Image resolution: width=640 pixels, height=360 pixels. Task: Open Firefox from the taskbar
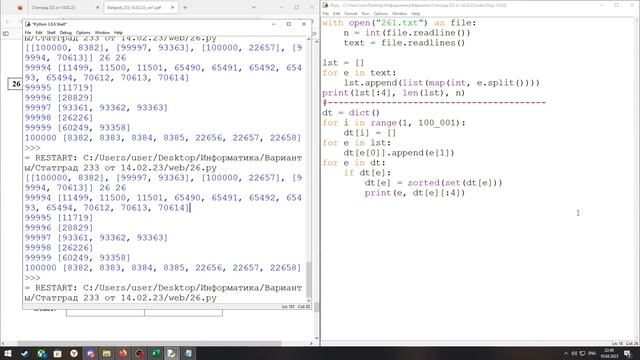123,353
